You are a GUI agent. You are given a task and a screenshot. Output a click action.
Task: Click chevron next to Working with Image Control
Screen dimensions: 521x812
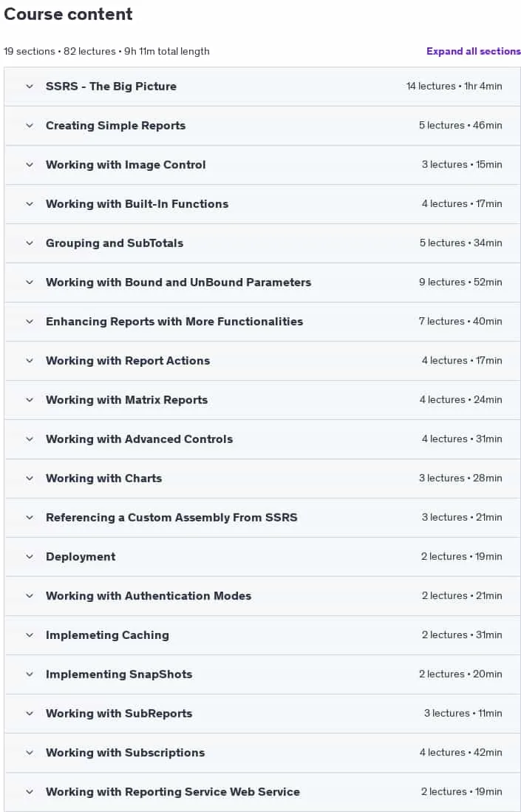(x=30, y=165)
